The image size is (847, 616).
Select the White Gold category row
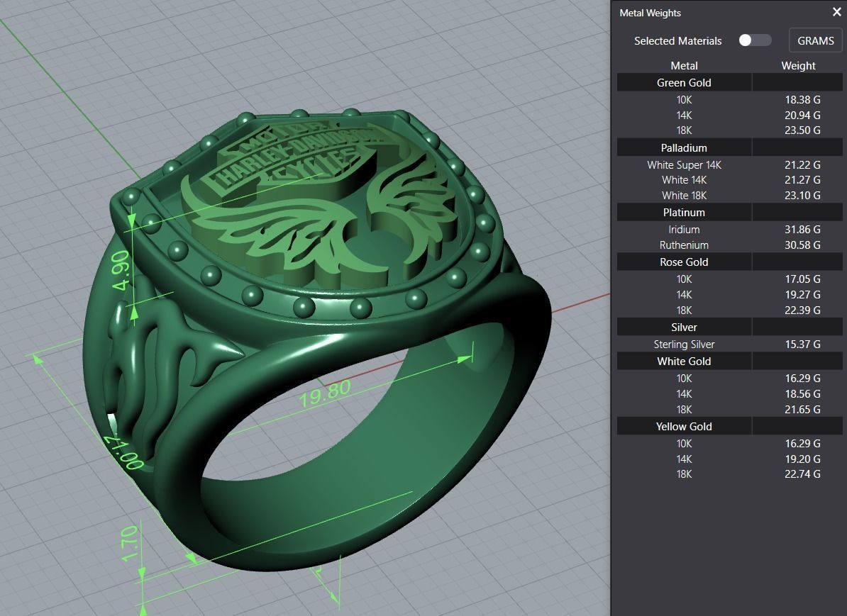tap(729, 362)
